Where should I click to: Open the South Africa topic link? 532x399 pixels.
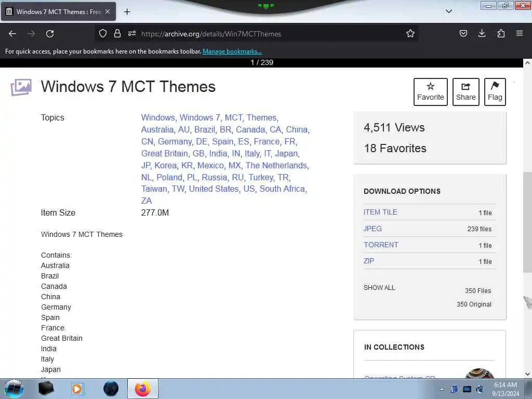pyautogui.click(x=282, y=189)
